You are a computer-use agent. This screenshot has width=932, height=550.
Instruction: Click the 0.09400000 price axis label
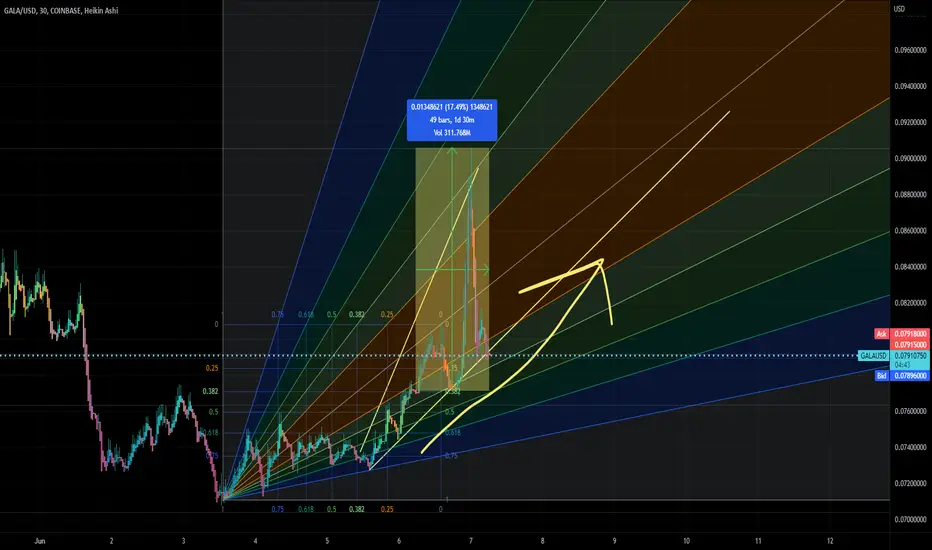pyautogui.click(x=911, y=86)
